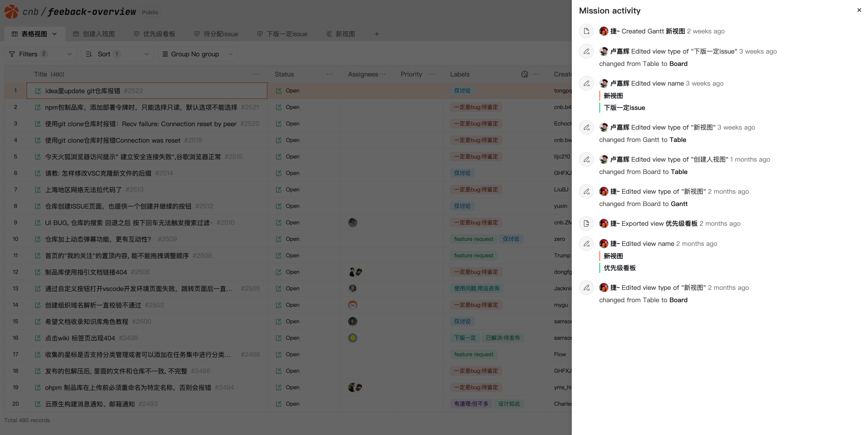Screen dimensions: 868x435
Task: Click the Created Gantt activity file icon
Action: click(x=586, y=31)
